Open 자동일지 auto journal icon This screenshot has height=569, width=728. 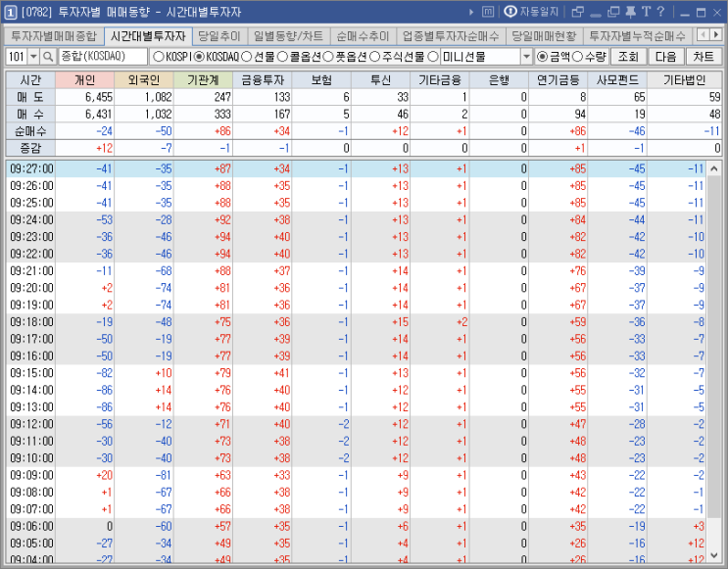click(531, 12)
